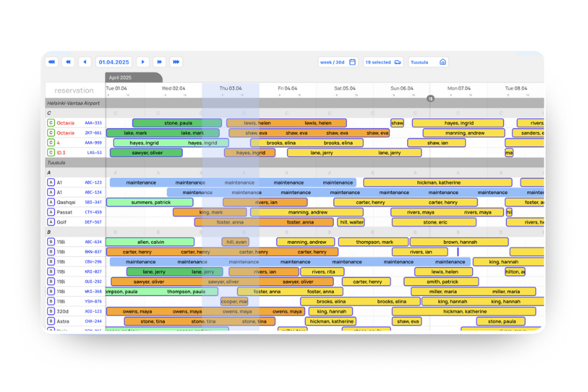Go to previous day with single-left arrow

coord(85,62)
